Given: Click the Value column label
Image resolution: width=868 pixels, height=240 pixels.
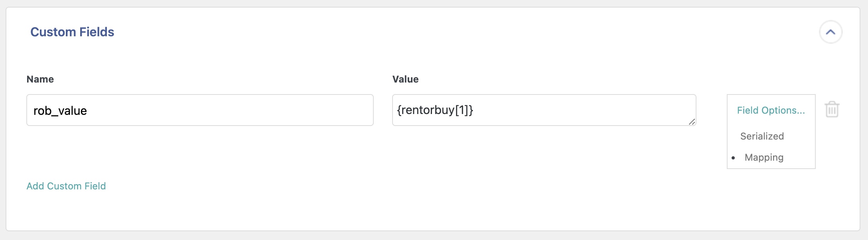Looking at the screenshot, I should (405, 79).
